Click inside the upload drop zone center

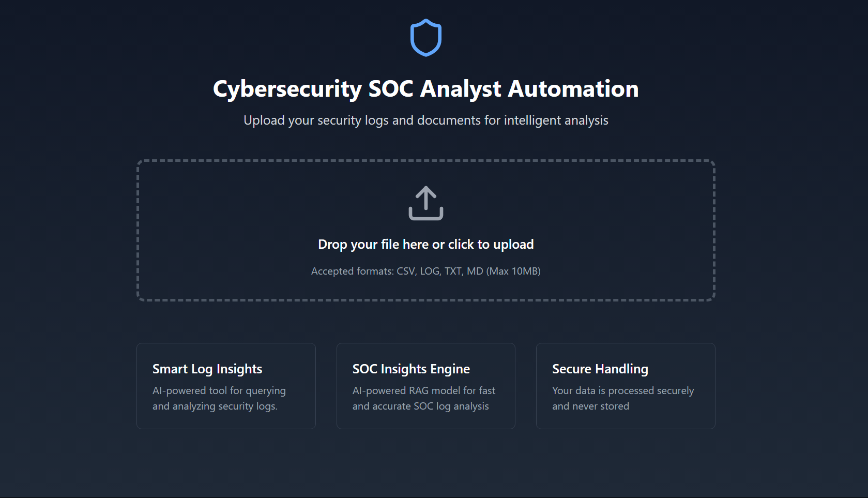425,230
